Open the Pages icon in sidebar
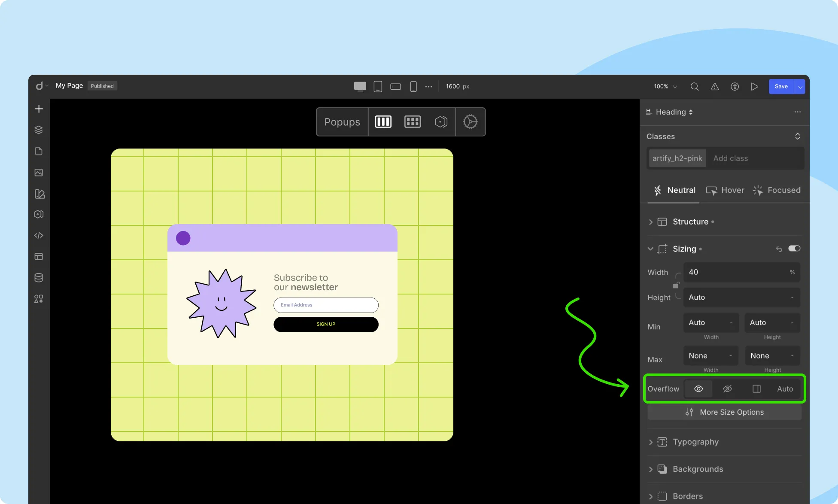Image resolution: width=838 pixels, height=504 pixels. tap(39, 151)
